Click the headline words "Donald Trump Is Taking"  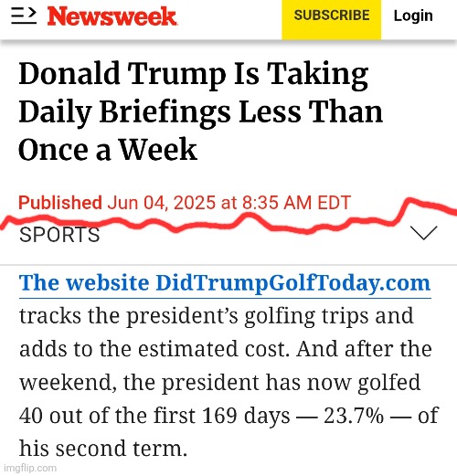[x=194, y=75]
